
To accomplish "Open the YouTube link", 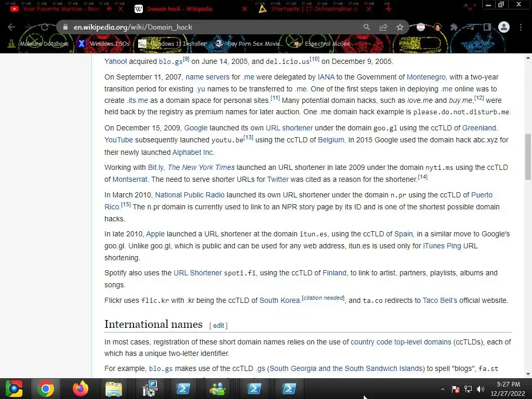I will point(118,140).
